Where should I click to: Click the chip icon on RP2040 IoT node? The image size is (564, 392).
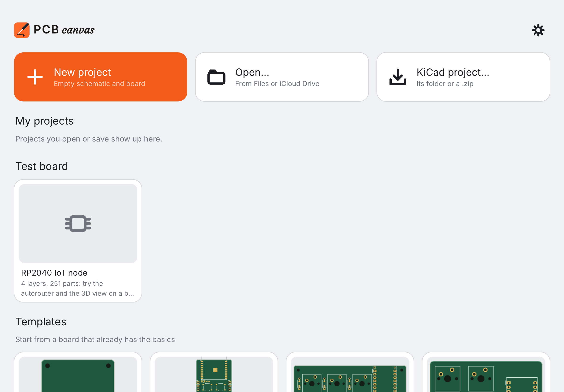[x=78, y=223]
